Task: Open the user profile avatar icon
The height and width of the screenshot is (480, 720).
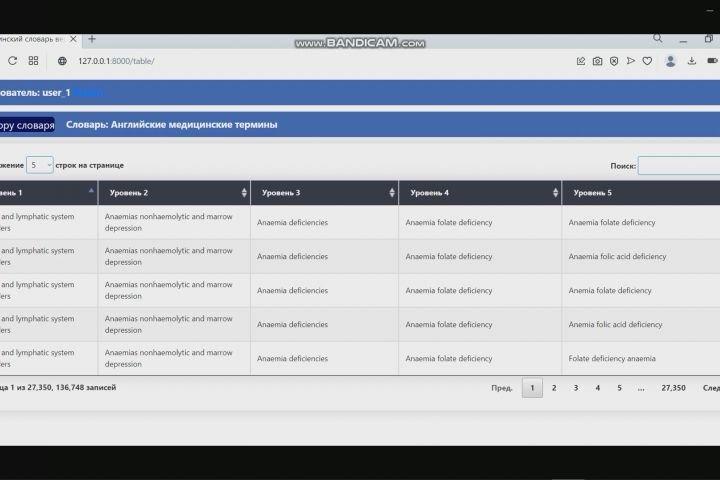Action: [670, 61]
